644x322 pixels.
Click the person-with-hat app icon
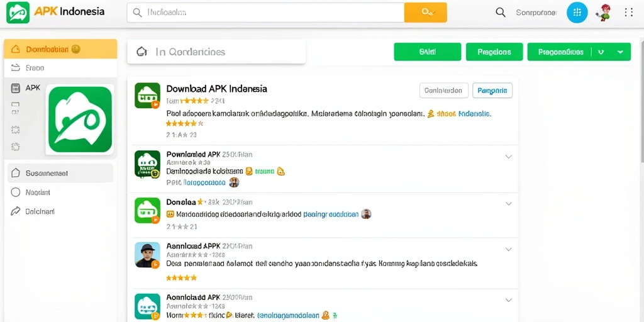147,255
